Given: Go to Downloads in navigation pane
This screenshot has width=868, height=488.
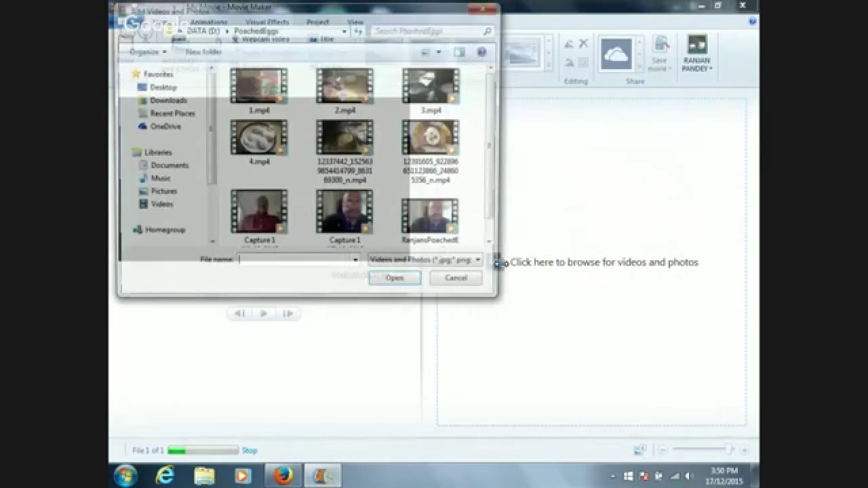Looking at the screenshot, I should [x=168, y=100].
